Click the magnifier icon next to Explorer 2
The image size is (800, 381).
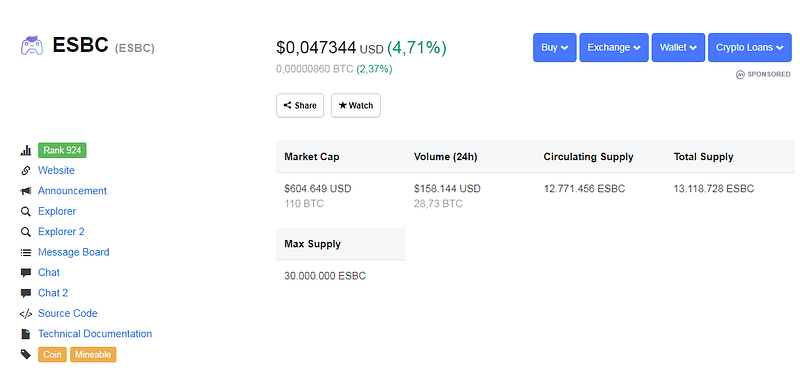[x=26, y=232]
